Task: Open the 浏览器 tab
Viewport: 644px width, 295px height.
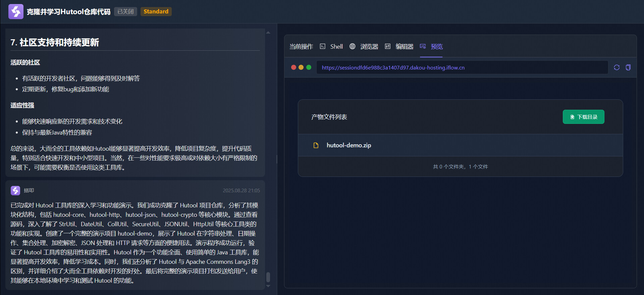Action: (x=364, y=47)
